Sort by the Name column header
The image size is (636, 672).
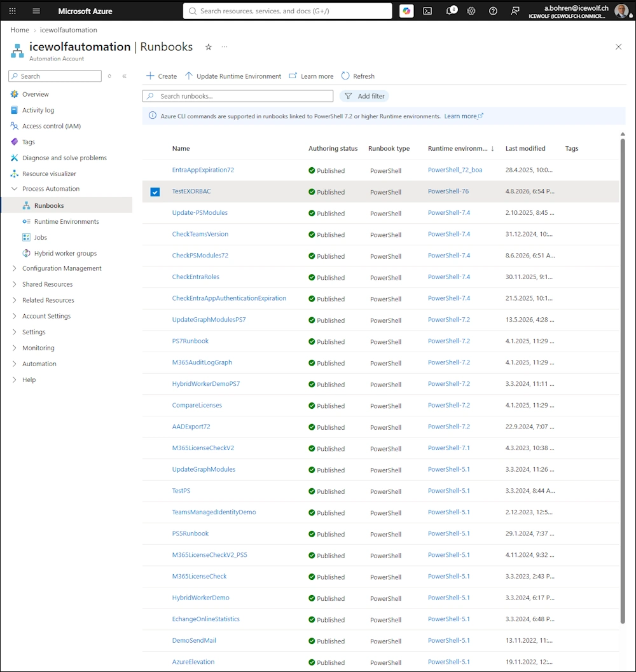click(x=181, y=148)
